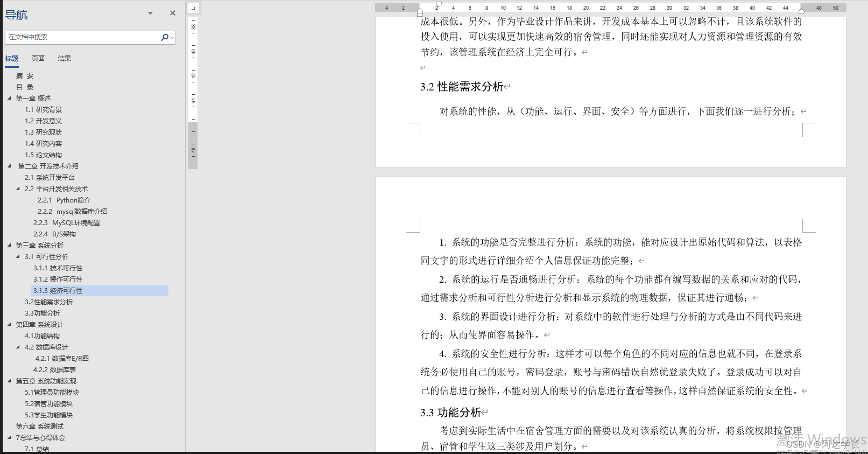Image resolution: width=868 pixels, height=454 pixels.
Task: Go to 摘 要 heading
Action: point(25,75)
